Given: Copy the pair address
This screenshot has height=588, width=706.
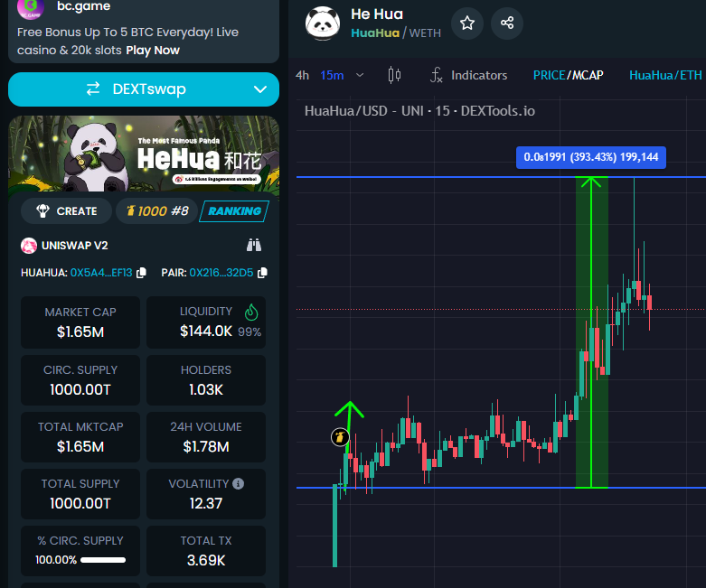Looking at the screenshot, I should (x=262, y=273).
